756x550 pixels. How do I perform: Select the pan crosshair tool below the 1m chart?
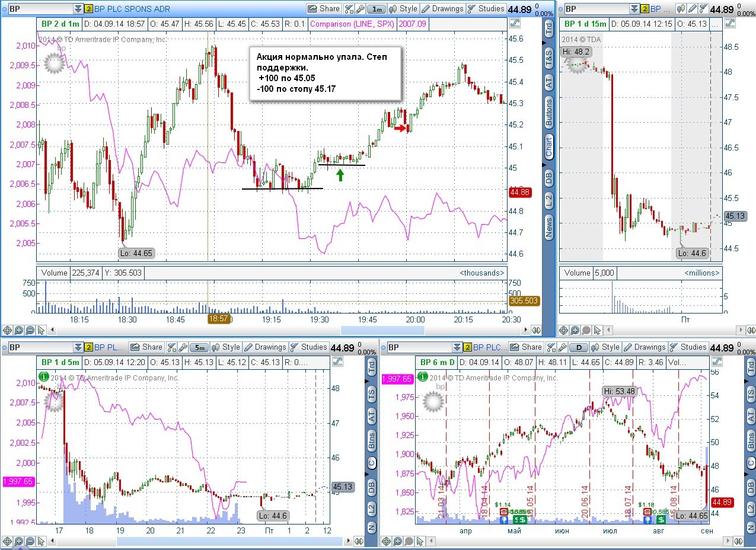point(7,330)
